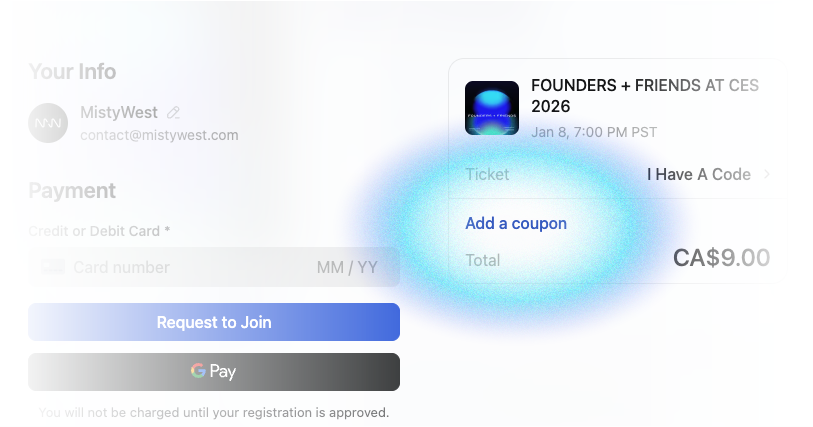This screenshot has width=813, height=427.
Task: Click the Google G logo
Action: [199, 371]
